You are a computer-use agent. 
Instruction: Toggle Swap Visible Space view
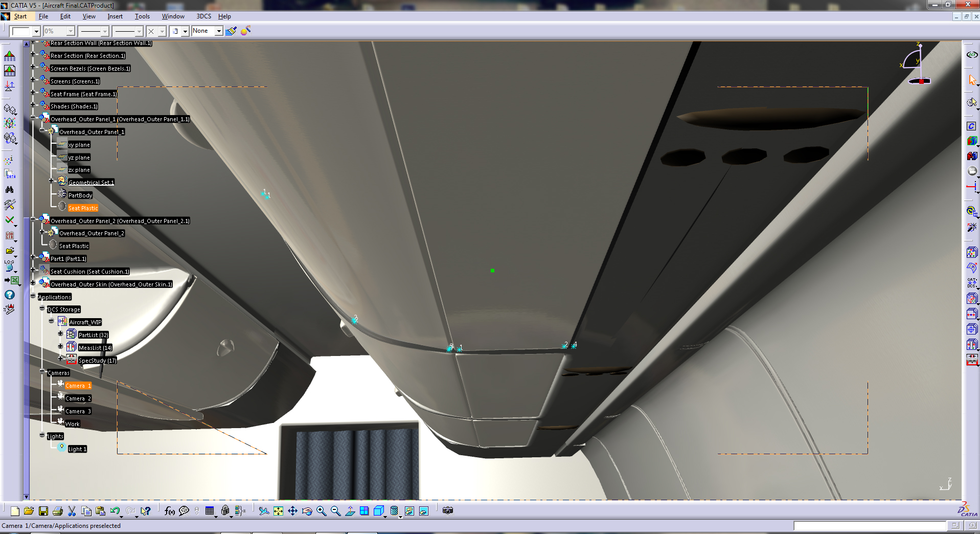[x=424, y=511]
